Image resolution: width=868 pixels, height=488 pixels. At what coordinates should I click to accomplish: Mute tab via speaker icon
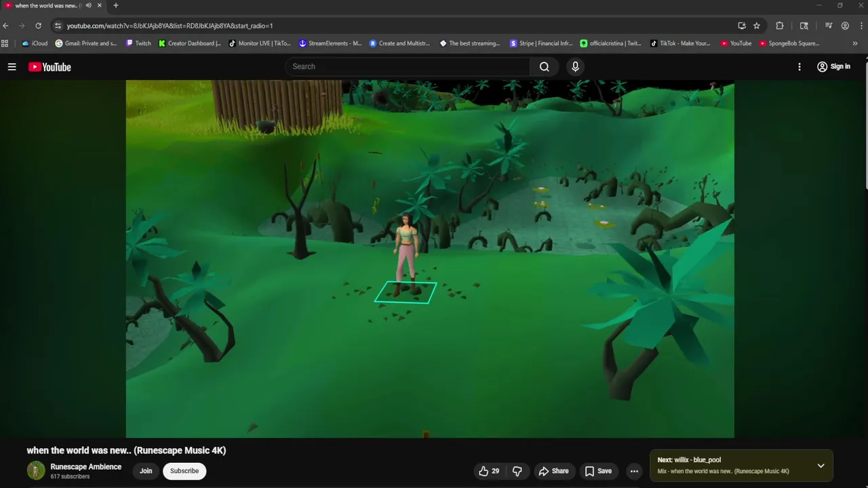point(88,5)
